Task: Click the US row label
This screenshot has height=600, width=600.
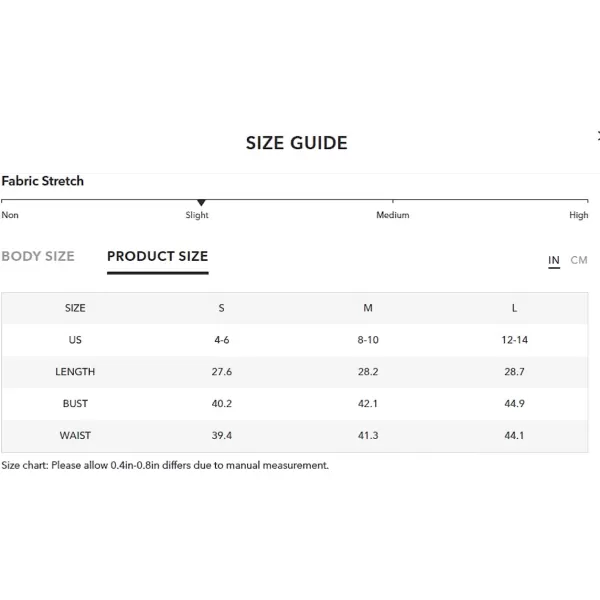Action: point(75,340)
